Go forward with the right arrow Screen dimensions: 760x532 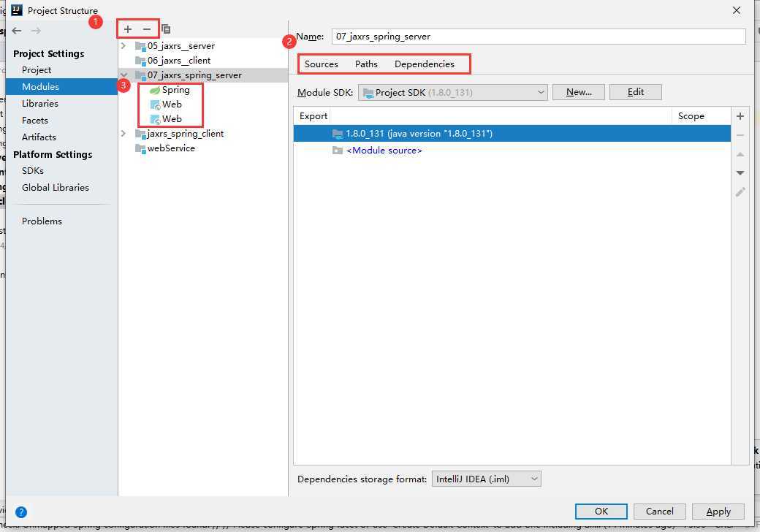pos(36,31)
